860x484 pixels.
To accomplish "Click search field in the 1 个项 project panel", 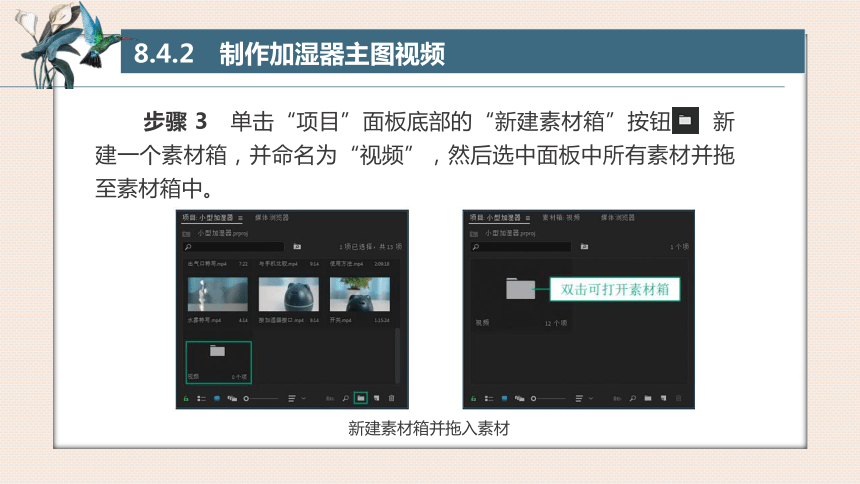I will coord(521,247).
